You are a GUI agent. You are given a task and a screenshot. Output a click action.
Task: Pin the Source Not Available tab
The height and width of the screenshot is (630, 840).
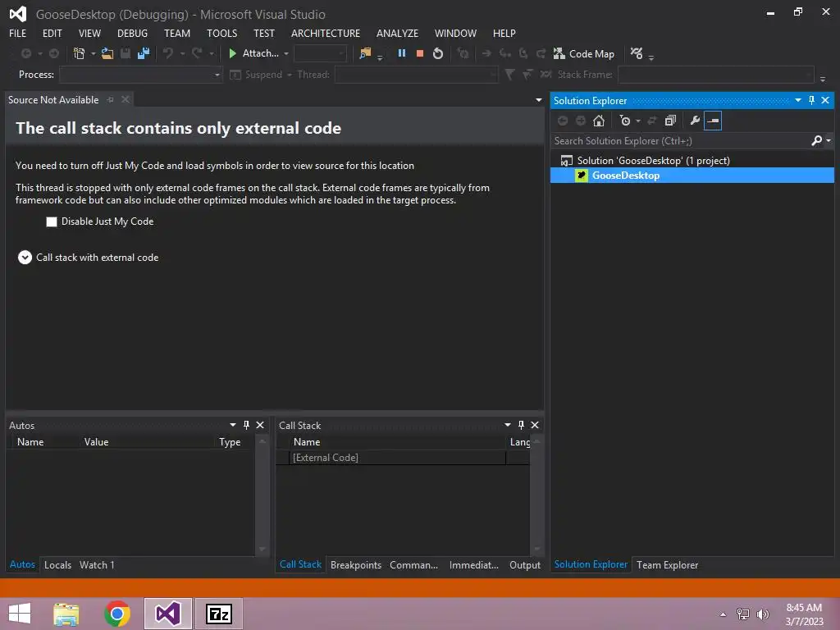[111, 99]
